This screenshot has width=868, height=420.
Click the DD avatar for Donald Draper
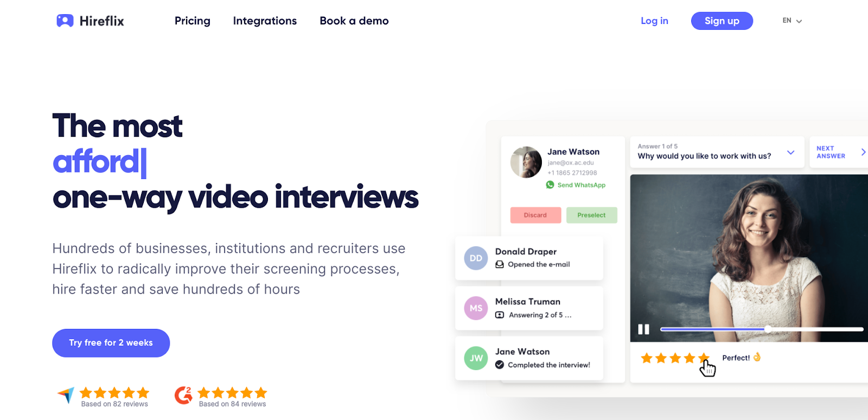pyautogui.click(x=476, y=258)
